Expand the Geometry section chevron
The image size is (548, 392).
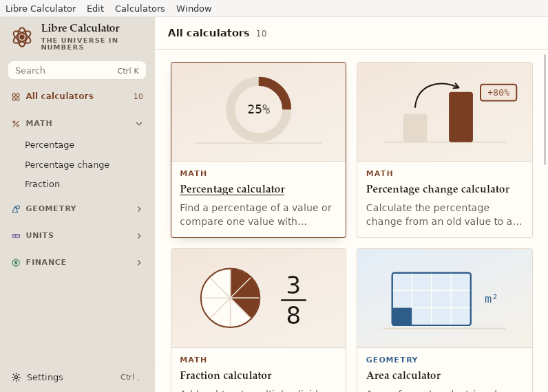[139, 209]
